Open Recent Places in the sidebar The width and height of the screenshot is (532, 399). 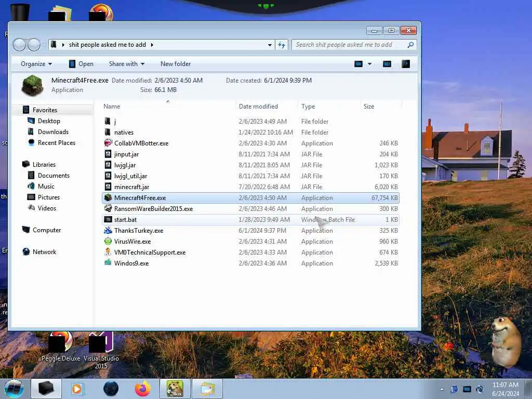[x=57, y=142]
